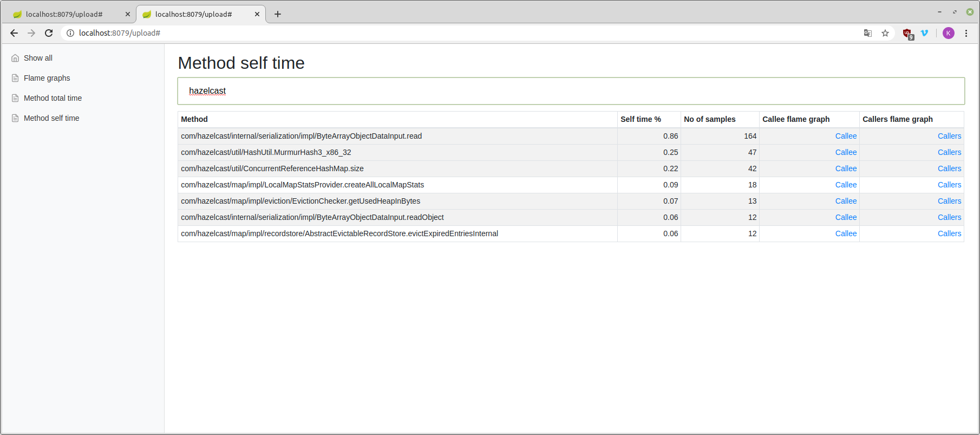The image size is (980, 435).
Task: Open Callers graph for evictExpiredEntriesInternal
Action: tap(949, 233)
